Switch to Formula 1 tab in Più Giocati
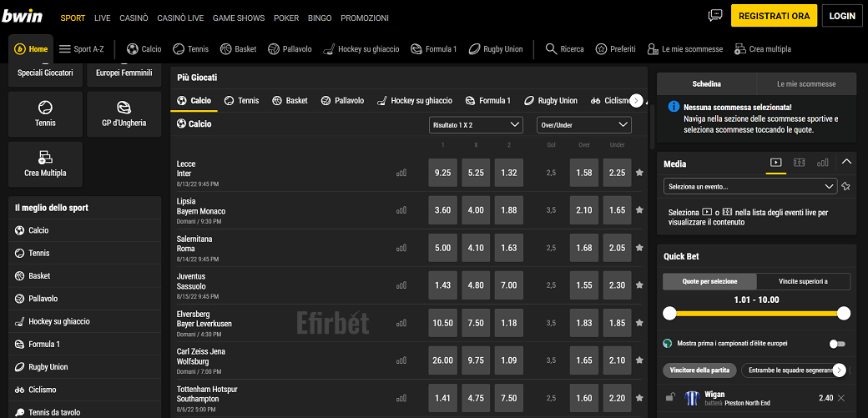Image resolution: width=868 pixels, height=418 pixels. tap(487, 101)
